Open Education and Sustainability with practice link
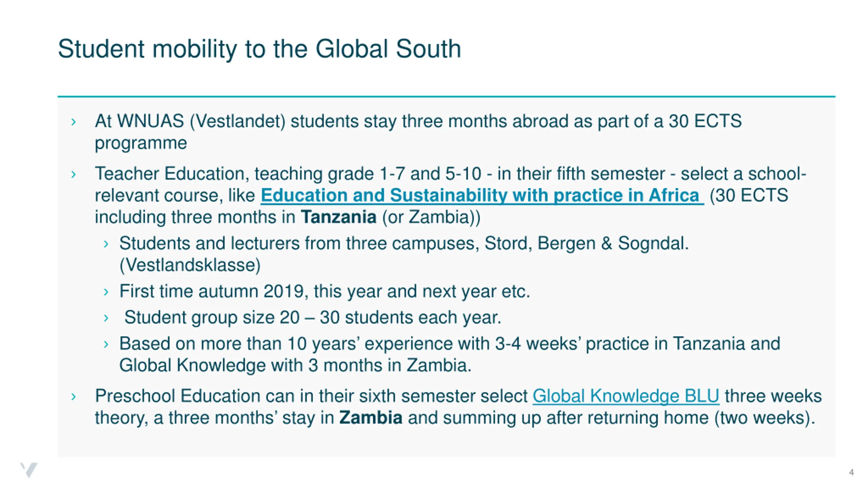The height and width of the screenshot is (488, 868). (482, 196)
